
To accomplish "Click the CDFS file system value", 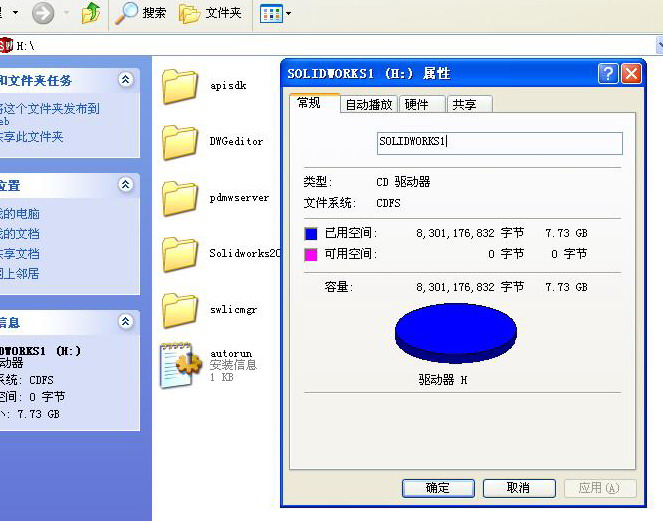I will tap(388, 203).
